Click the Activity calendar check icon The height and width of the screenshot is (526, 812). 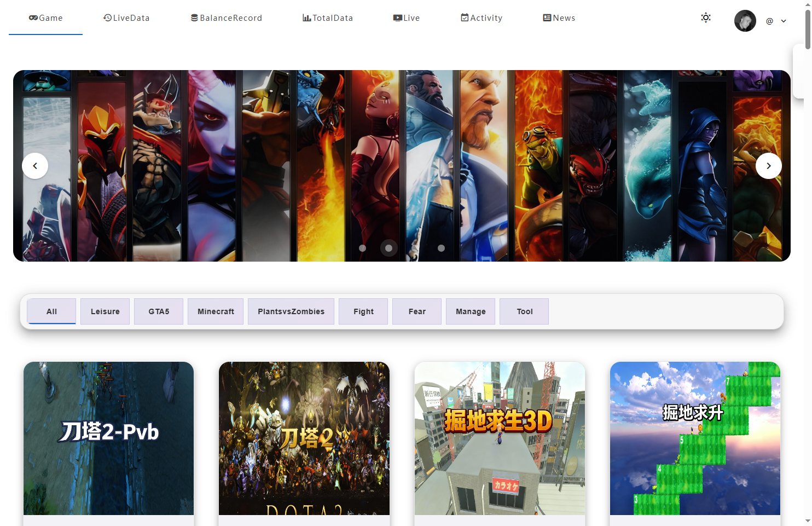point(465,18)
